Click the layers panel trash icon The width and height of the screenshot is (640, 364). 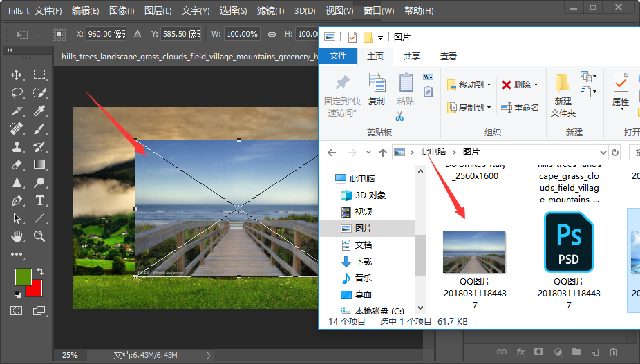pyautogui.click(x=613, y=352)
